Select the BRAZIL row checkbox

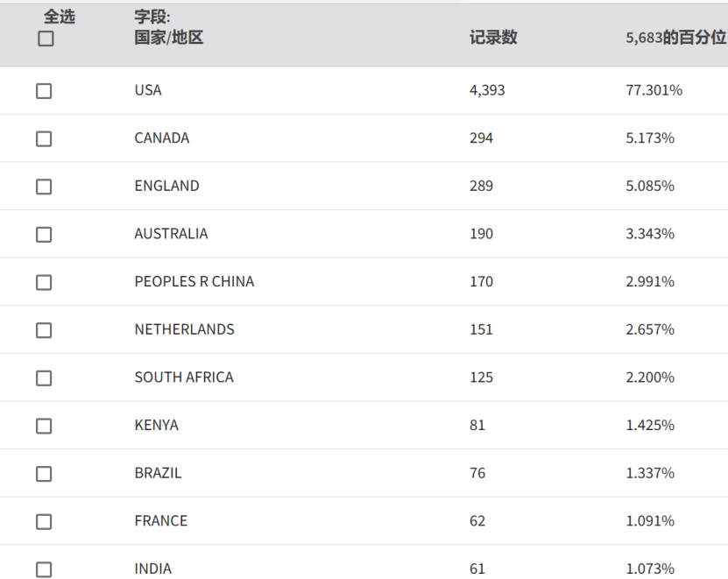(x=44, y=474)
